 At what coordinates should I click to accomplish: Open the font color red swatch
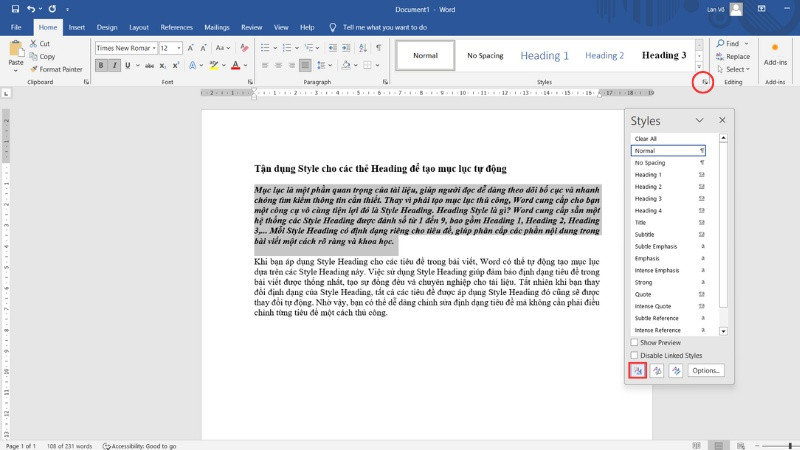234,66
